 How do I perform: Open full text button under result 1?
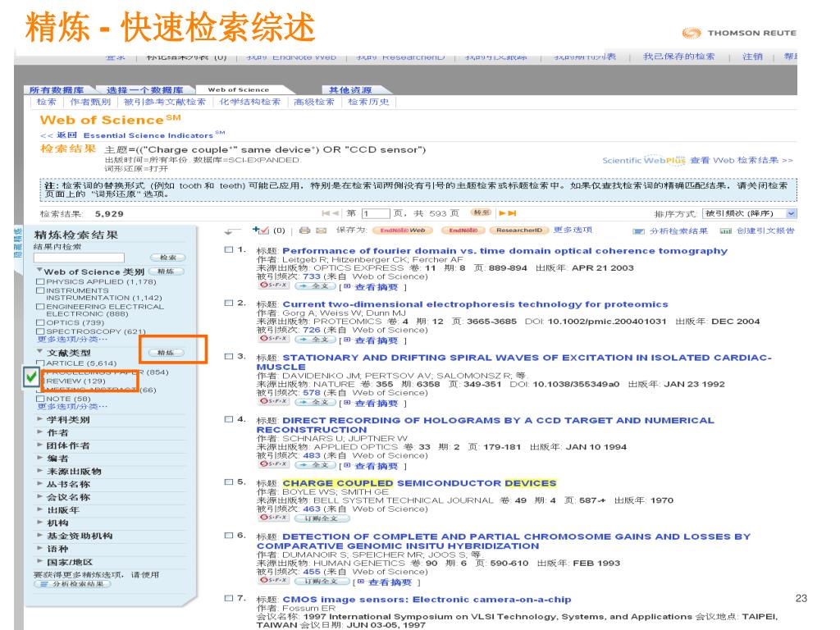pos(315,286)
